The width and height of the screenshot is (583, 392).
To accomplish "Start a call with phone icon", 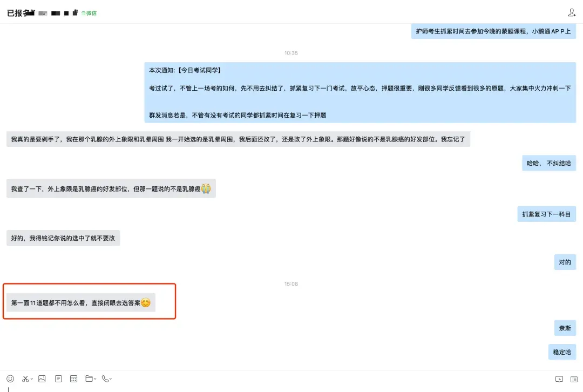I will [105, 379].
